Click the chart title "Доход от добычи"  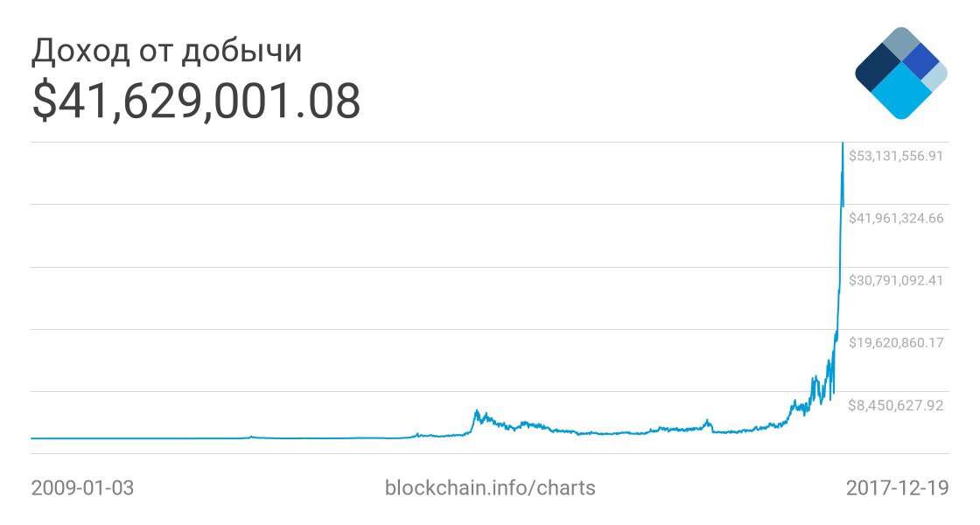pos(167,52)
